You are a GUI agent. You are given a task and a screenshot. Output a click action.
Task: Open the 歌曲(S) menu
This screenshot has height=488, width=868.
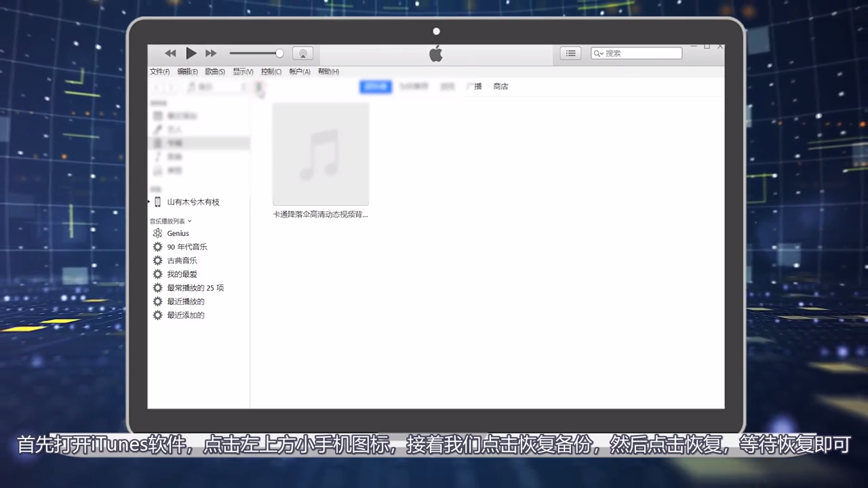point(215,71)
